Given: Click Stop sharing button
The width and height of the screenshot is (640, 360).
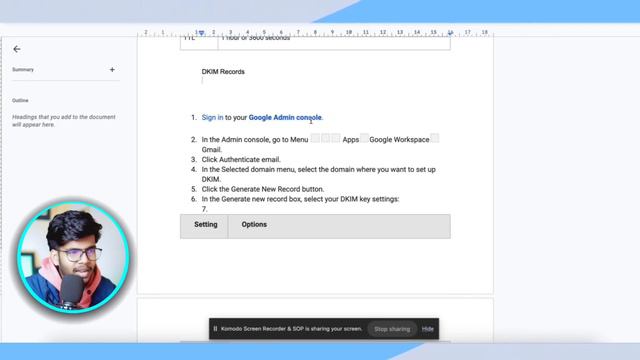Looking at the screenshot, I should [392, 329].
